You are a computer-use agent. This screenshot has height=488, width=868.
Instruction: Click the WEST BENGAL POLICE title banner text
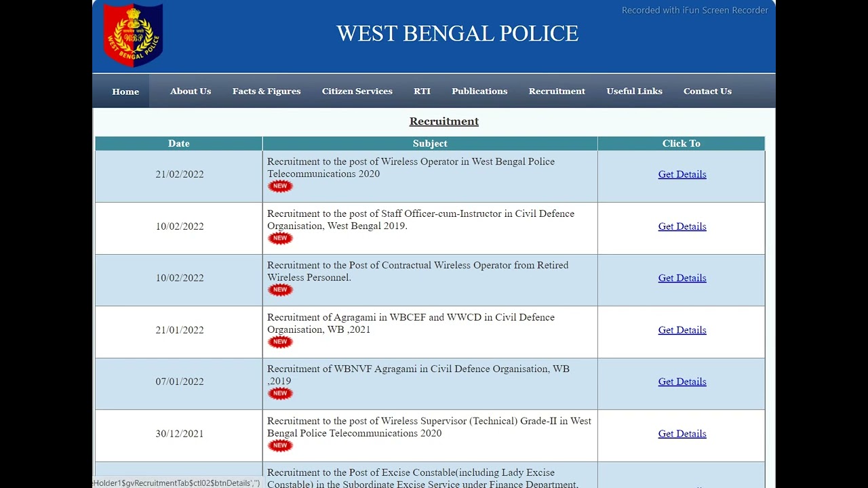[457, 34]
